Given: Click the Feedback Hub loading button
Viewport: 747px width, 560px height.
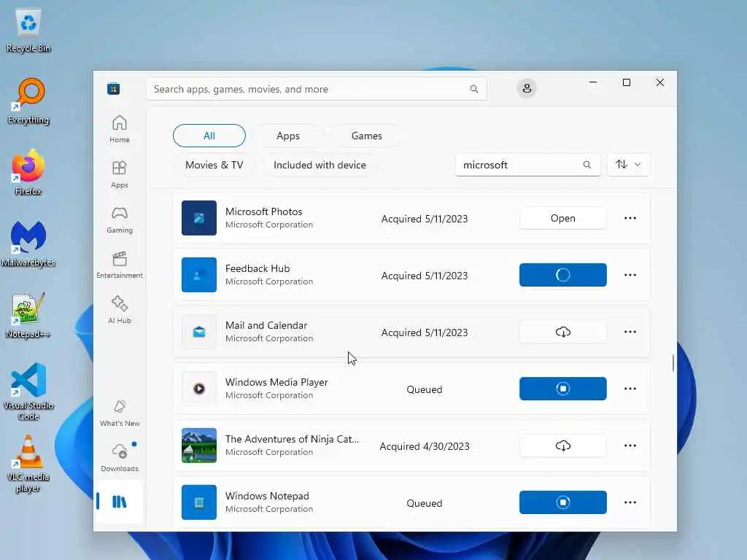Looking at the screenshot, I should (x=562, y=275).
